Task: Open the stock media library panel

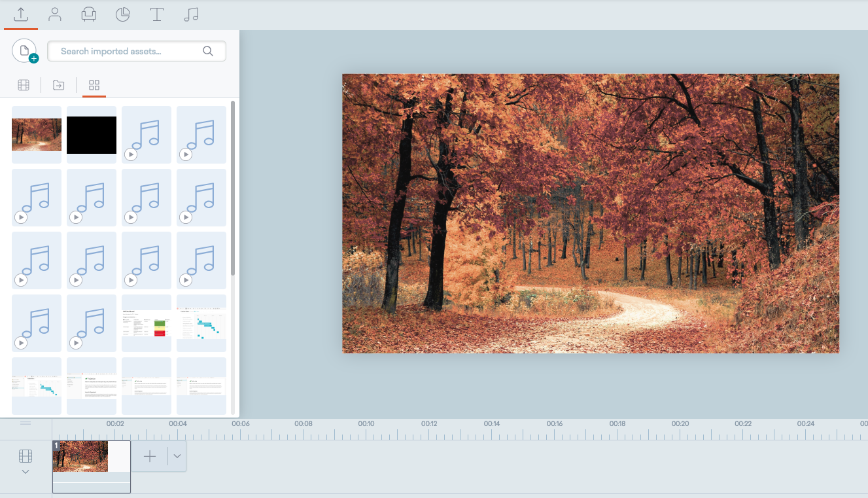Action: click(89, 14)
